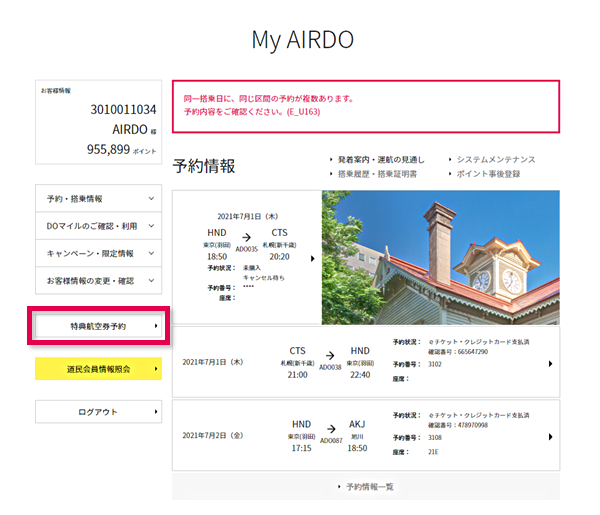
Task: Click seat value 21E
Action: (x=433, y=452)
